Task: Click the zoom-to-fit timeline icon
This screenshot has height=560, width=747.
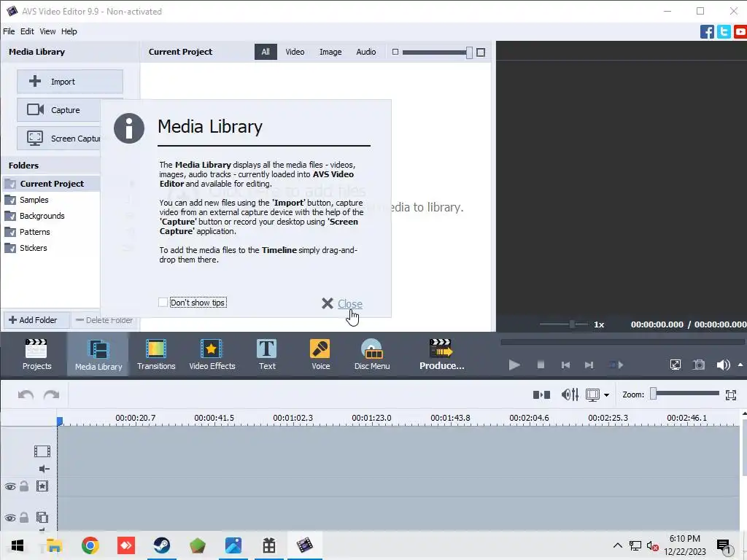Action: point(731,394)
